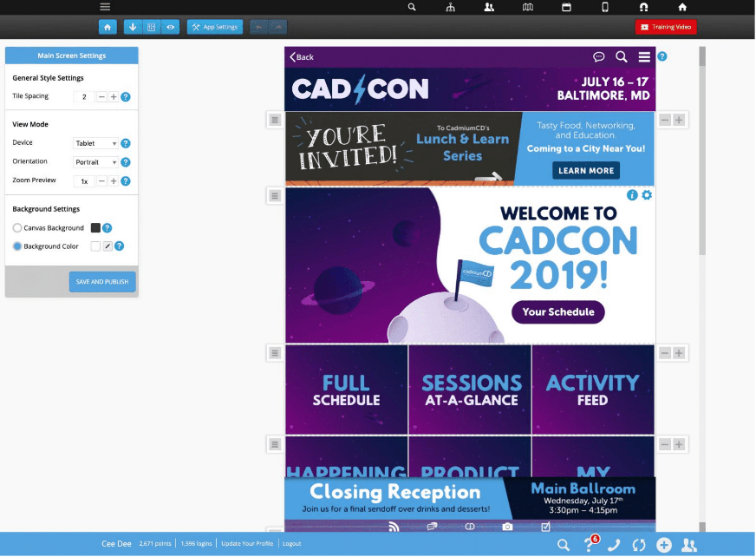Increase Zoom Preview with the plus button
Image resolution: width=756 pixels, height=557 pixels.
click(x=114, y=181)
